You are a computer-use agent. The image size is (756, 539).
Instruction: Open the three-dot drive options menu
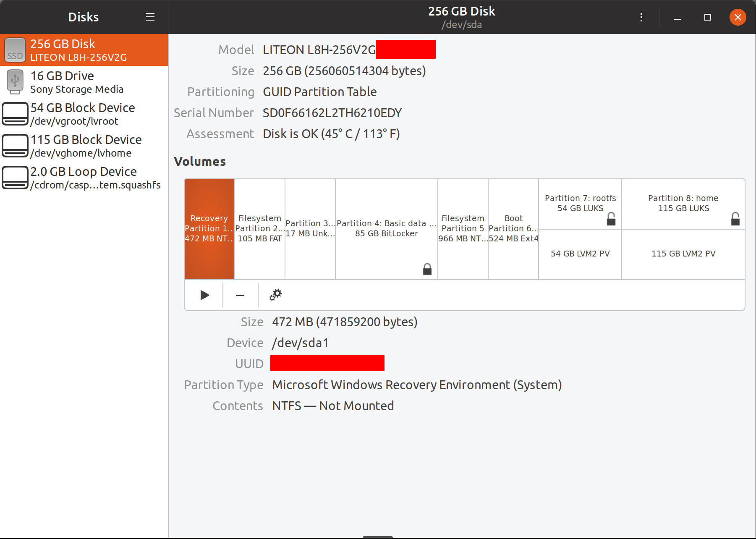pyautogui.click(x=641, y=17)
